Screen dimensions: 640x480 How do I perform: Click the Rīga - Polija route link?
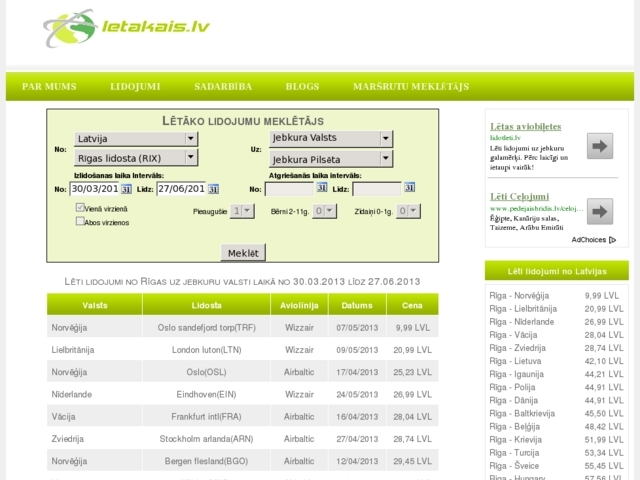click(x=512, y=387)
